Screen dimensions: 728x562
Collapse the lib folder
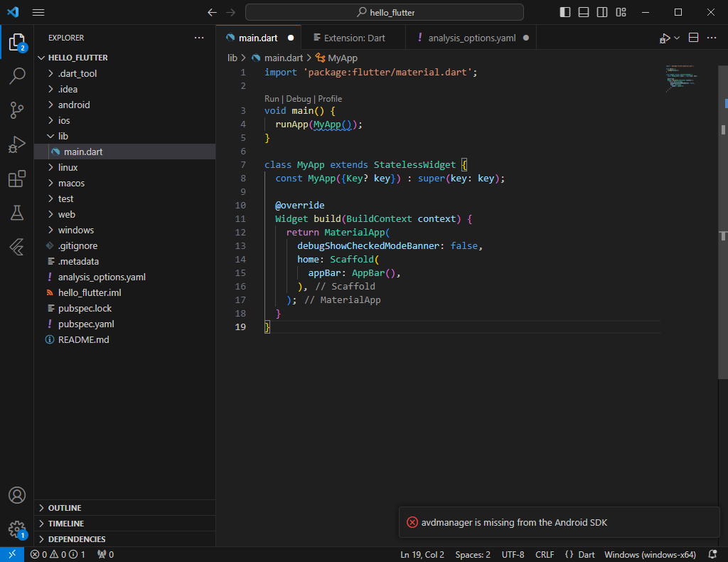point(125,136)
